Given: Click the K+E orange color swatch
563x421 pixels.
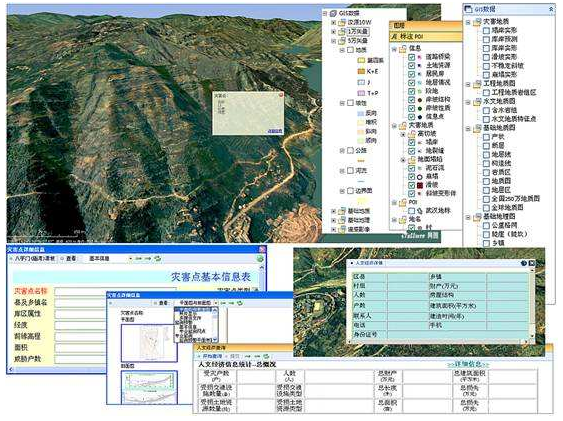Looking at the screenshot, I should 361,71.
